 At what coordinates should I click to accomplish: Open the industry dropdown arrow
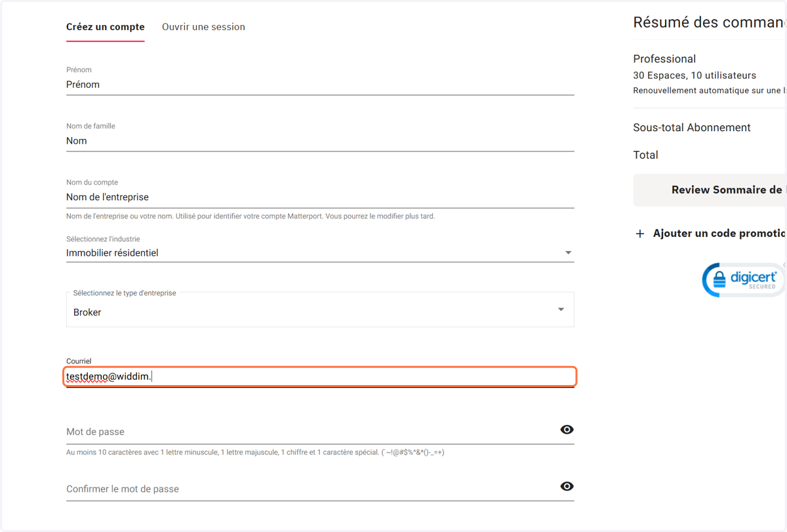pyautogui.click(x=568, y=253)
